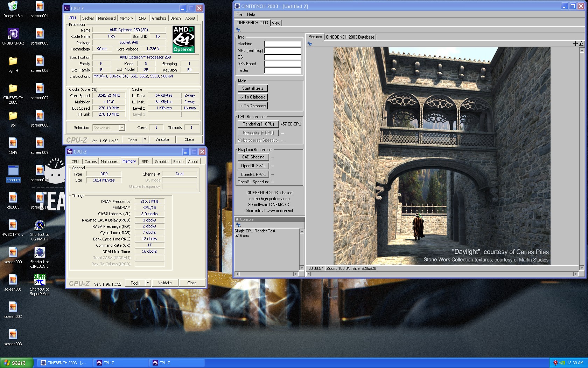Click the vertical scrollbar down arrow of the picture view
Image resolution: width=588 pixels, height=368 pixels.
click(x=582, y=268)
